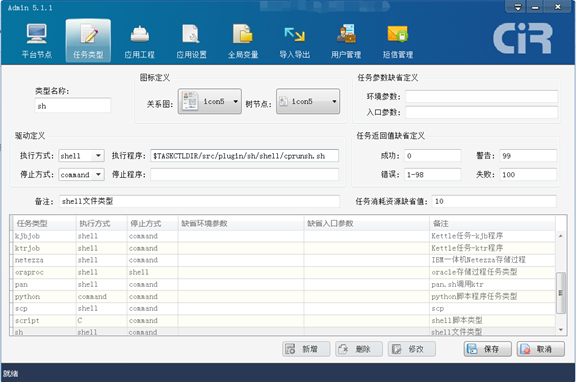Sort by the 任务类型 column header
This screenshot has width=576, height=382.
click(44, 223)
